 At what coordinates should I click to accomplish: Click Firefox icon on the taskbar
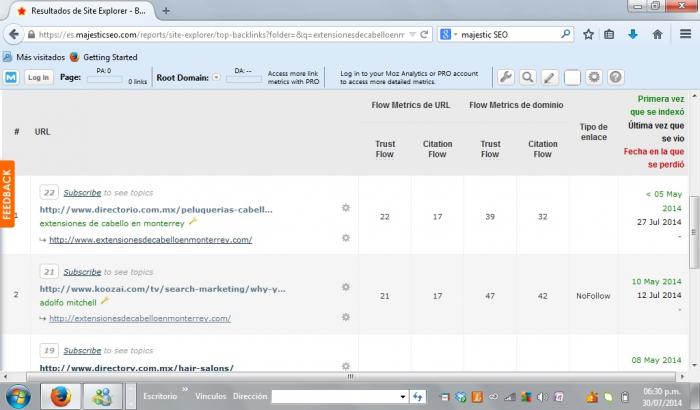click(x=60, y=396)
